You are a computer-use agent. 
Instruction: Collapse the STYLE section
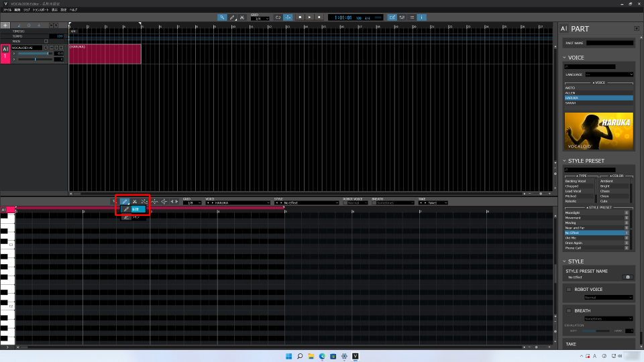564,261
